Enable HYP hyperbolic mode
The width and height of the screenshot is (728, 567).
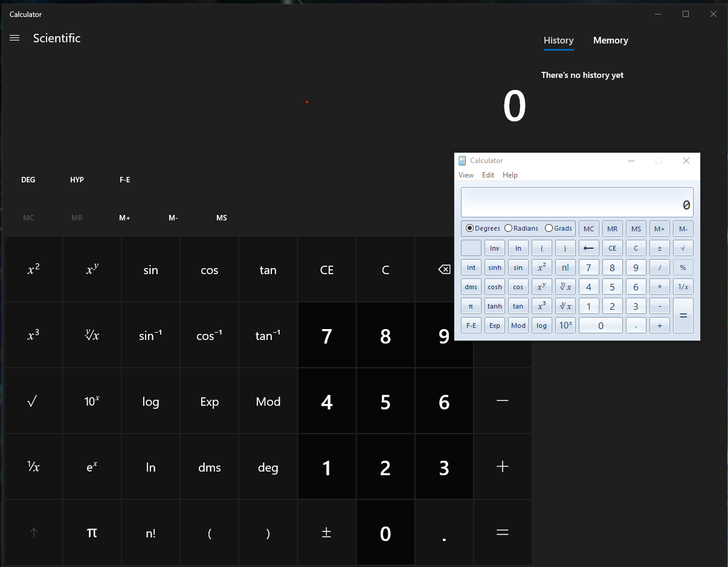tap(77, 179)
